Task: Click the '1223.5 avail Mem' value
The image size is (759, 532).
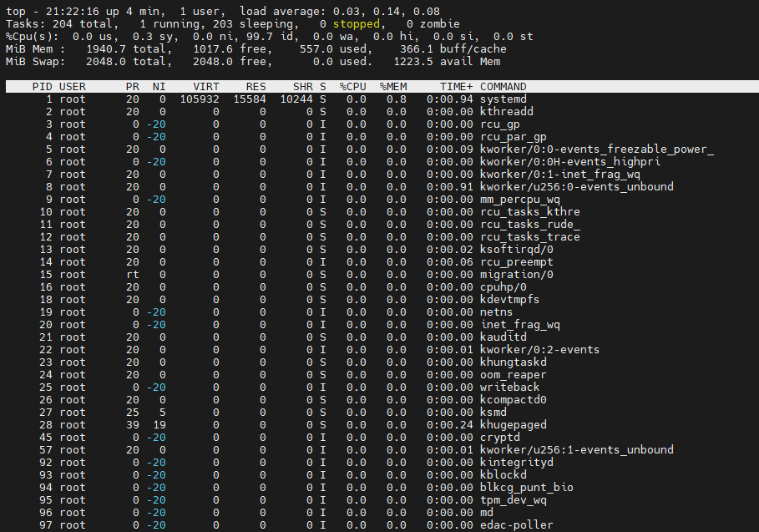Action: pos(447,62)
